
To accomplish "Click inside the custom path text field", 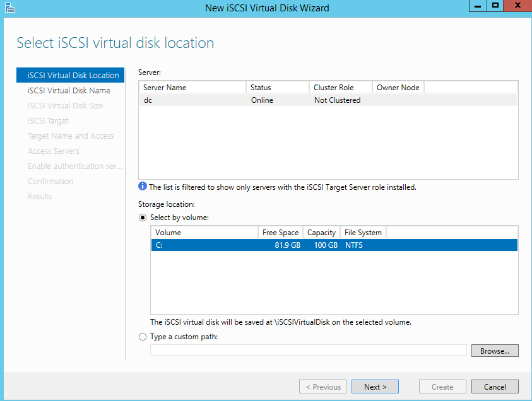I will [308, 350].
